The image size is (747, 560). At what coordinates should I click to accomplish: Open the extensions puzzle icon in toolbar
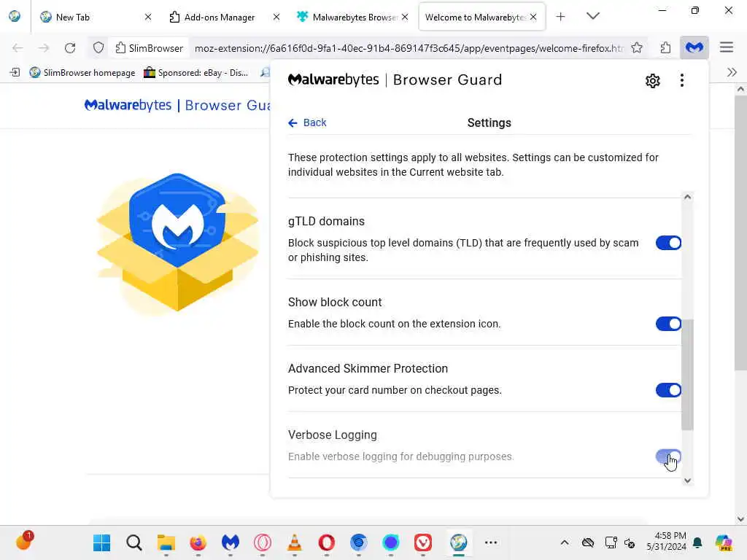coord(665,47)
